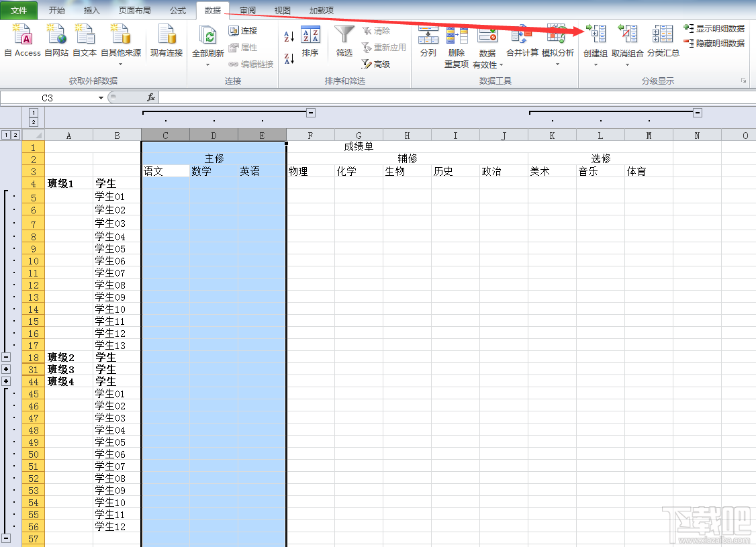Open the Name Box dropdown arrow
The height and width of the screenshot is (547, 756).
(101, 98)
